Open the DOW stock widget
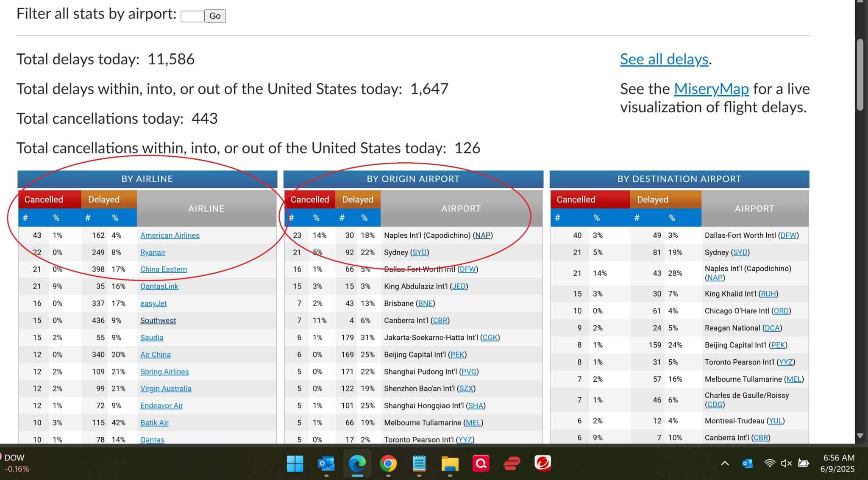 [16, 463]
